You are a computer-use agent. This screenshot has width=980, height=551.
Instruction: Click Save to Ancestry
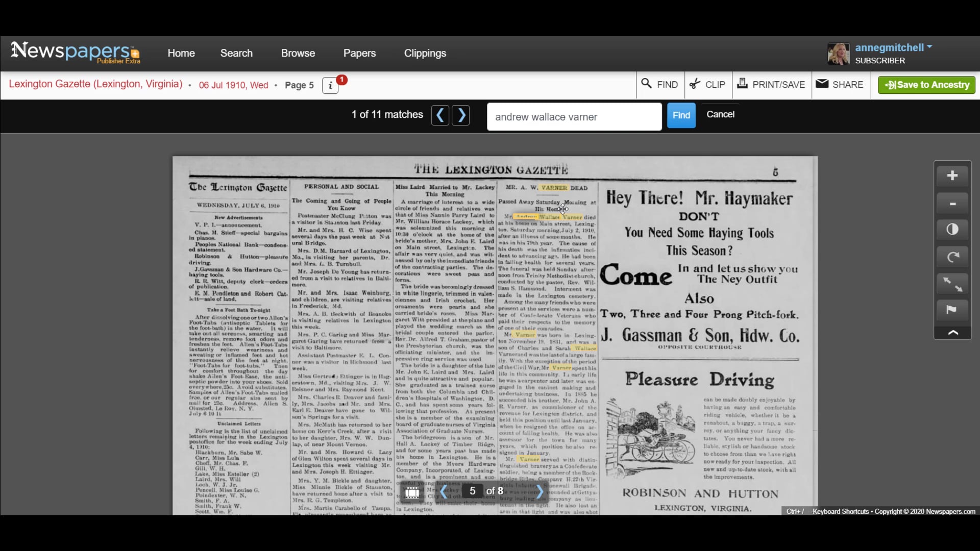(x=926, y=85)
